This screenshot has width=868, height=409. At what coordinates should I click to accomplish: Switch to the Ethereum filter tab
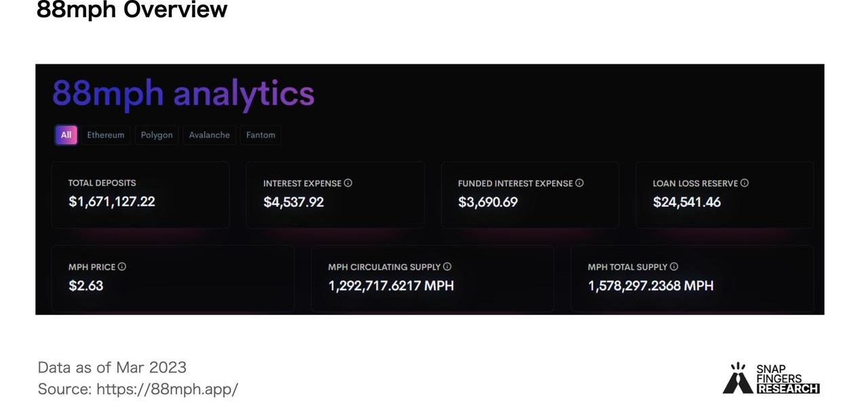(x=106, y=135)
